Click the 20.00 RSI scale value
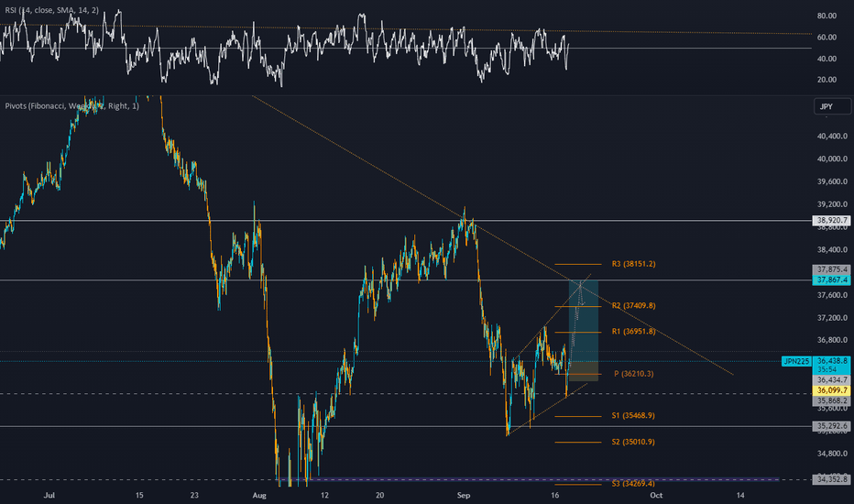Screen dimensions: 854x504 point(827,80)
